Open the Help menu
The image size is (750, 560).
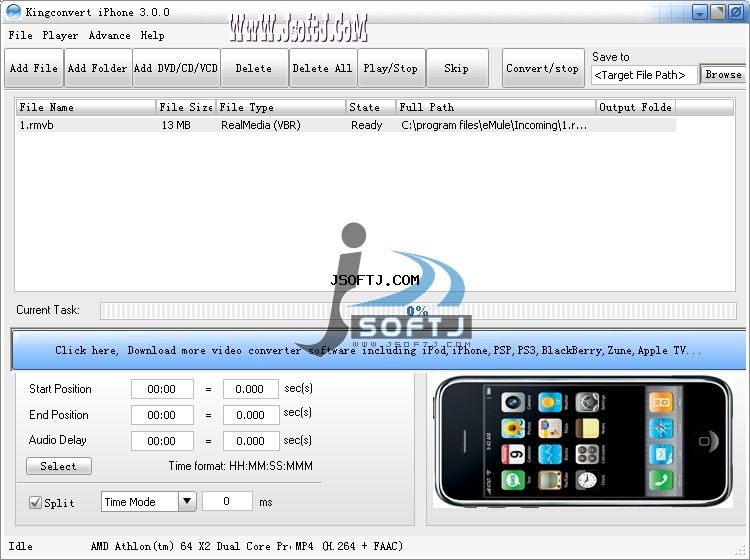153,35
